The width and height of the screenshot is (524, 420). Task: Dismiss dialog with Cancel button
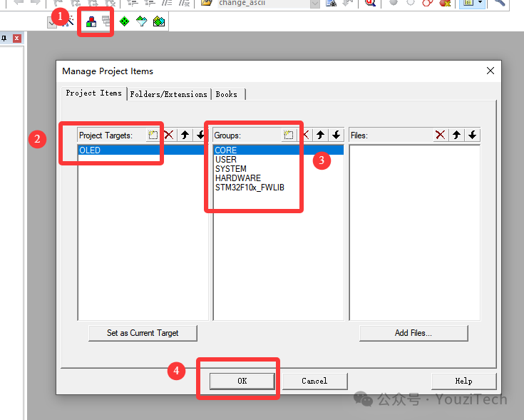coord(314,381)
